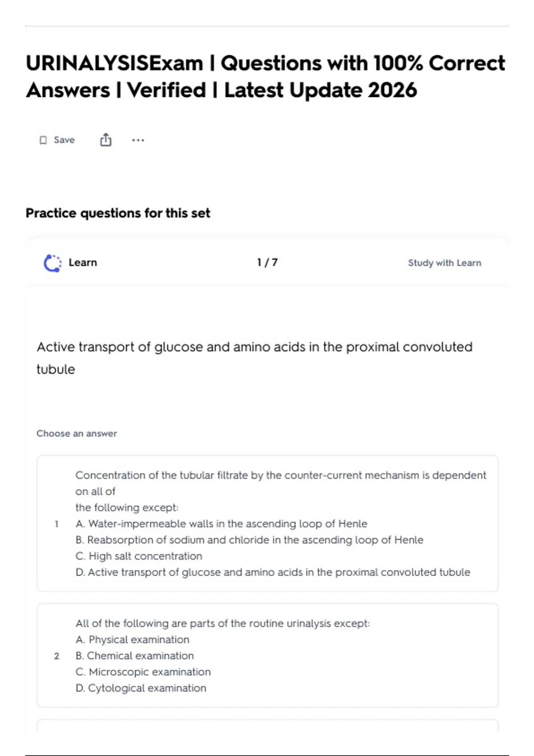
Task: Click the number 1 answer marker
Action: point(57,524)
